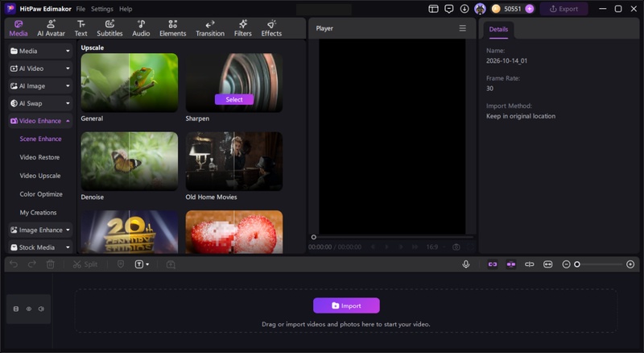Open the Subtitles tab
This screenshot has height=353, width=644.
pyautogui.click(x=109, y=28)
